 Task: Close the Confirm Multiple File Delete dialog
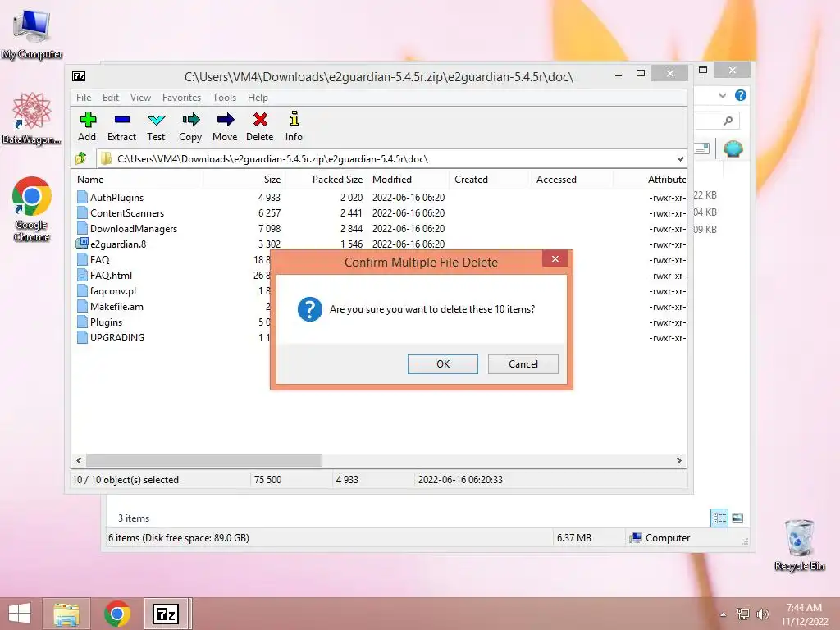[x=555, y=258]
